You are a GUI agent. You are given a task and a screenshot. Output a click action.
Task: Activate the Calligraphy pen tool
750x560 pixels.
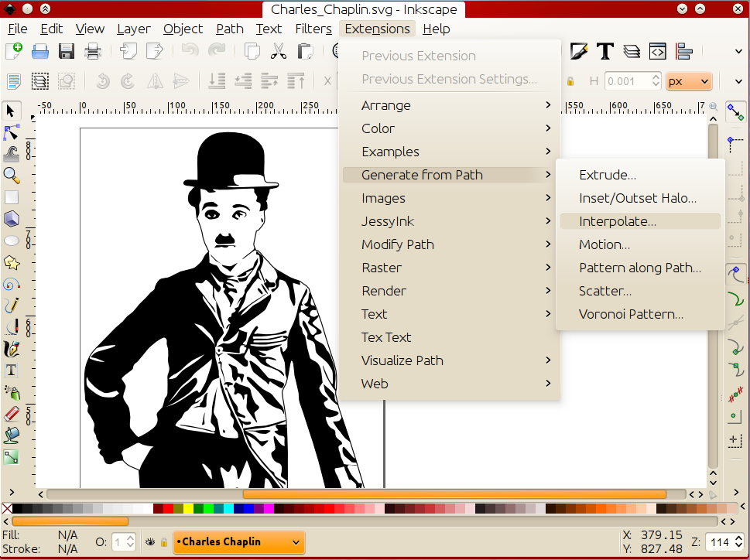[11, 349]
